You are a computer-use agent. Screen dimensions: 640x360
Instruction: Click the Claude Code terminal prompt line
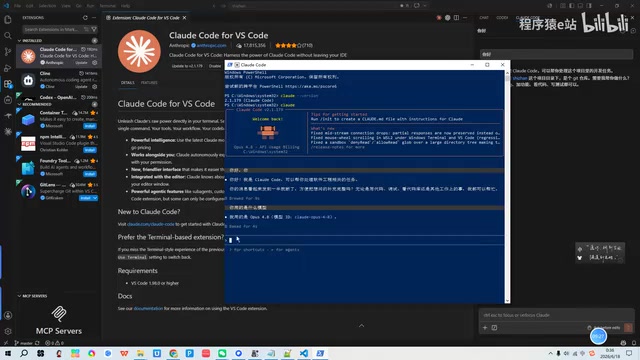364,240
